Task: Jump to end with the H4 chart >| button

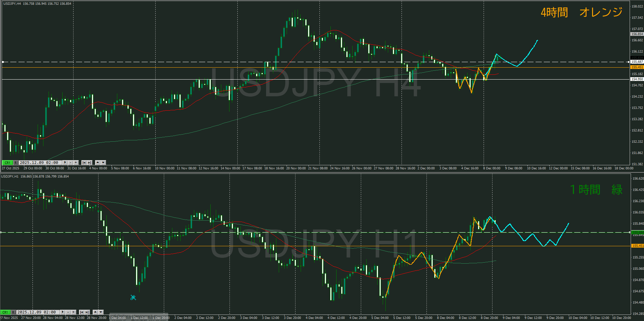Action: coord(89,163)
